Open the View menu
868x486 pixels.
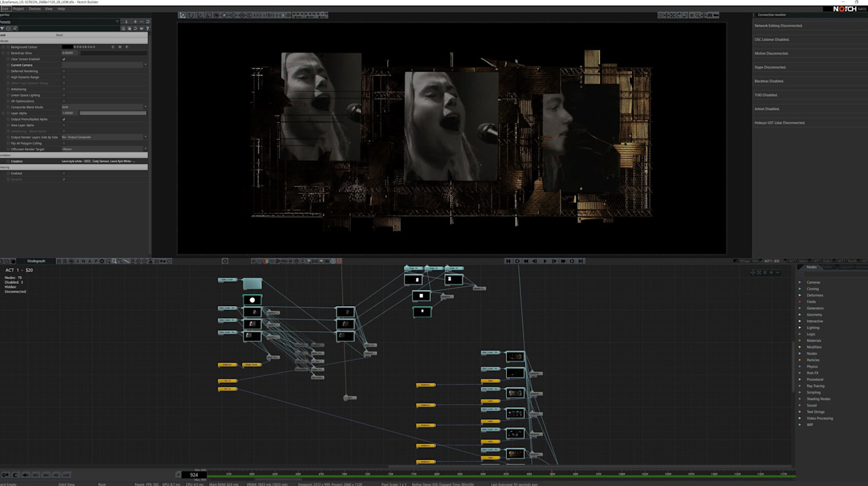click(x=49, y=9)
